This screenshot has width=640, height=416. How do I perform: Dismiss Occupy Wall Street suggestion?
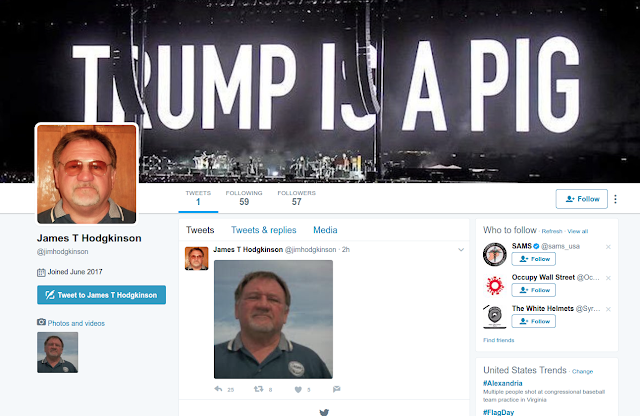608,278
